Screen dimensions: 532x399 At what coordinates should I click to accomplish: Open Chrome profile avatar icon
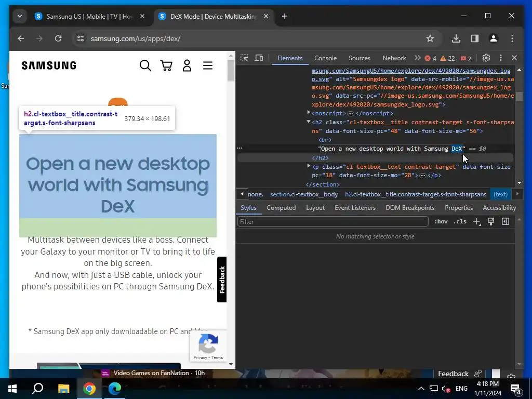tap(494, 38)
